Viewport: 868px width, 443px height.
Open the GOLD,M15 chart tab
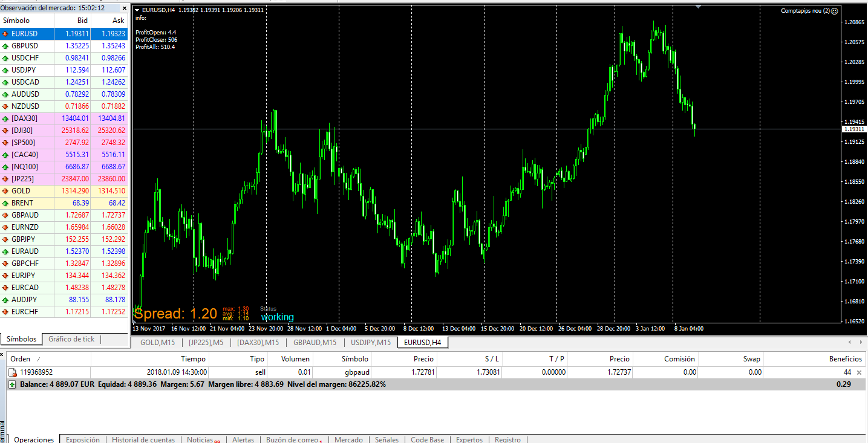(157, 343)
